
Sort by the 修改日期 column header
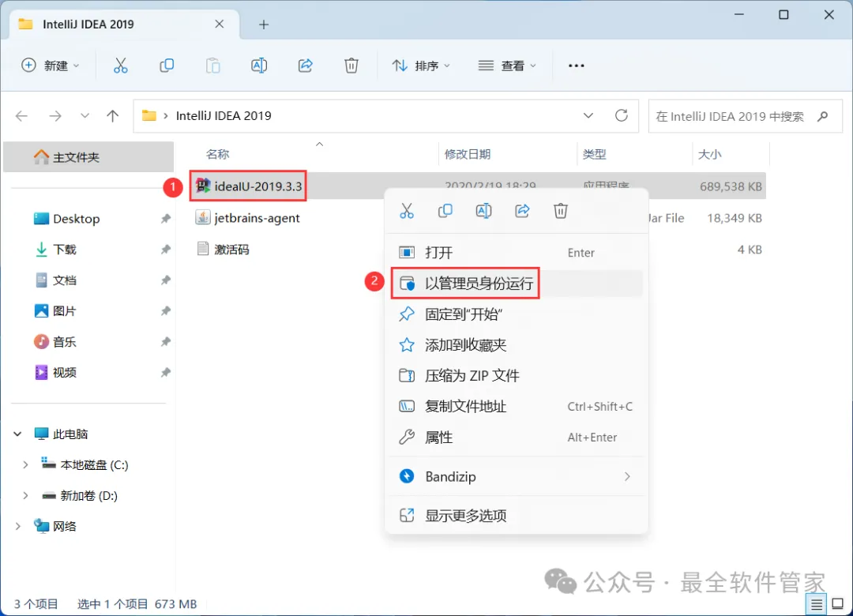coord(468,155)
